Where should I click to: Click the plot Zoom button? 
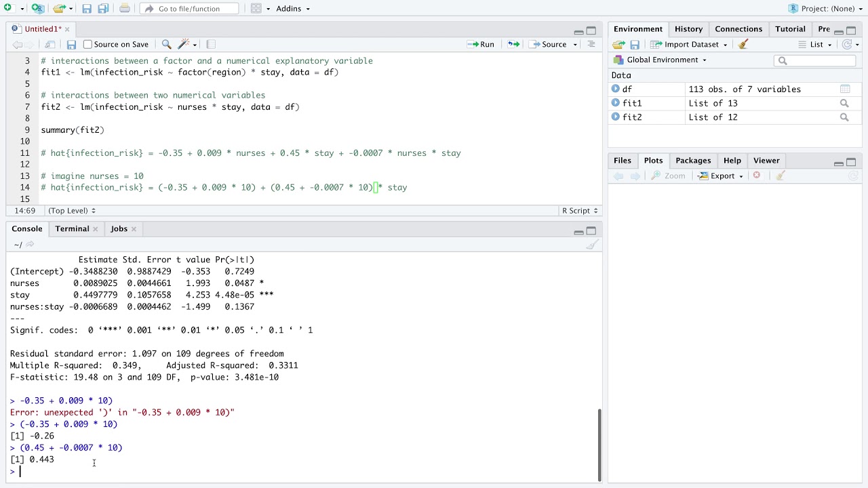(668, 176)
